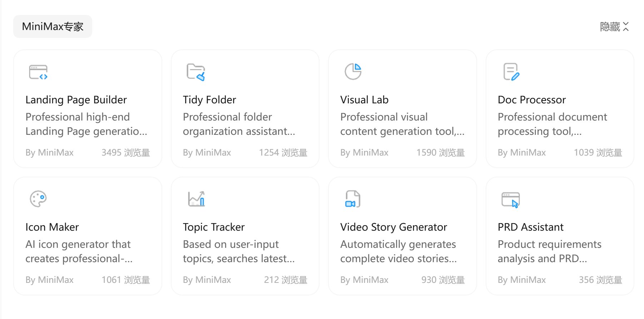Click By MiniMax on PRD Assistant card
This screenshot has height=319, width=644.
(x=521, y=280)
